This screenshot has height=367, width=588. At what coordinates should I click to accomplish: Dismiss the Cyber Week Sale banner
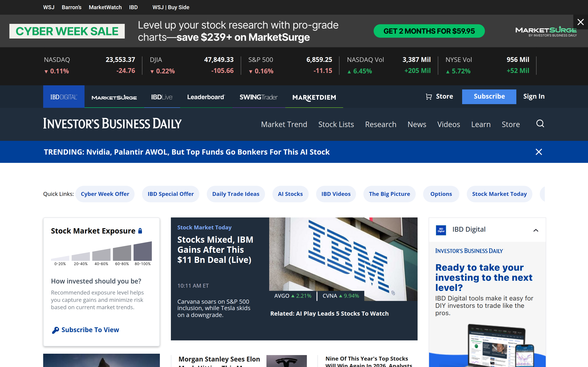pyautogui.click(x=580, y=22)
